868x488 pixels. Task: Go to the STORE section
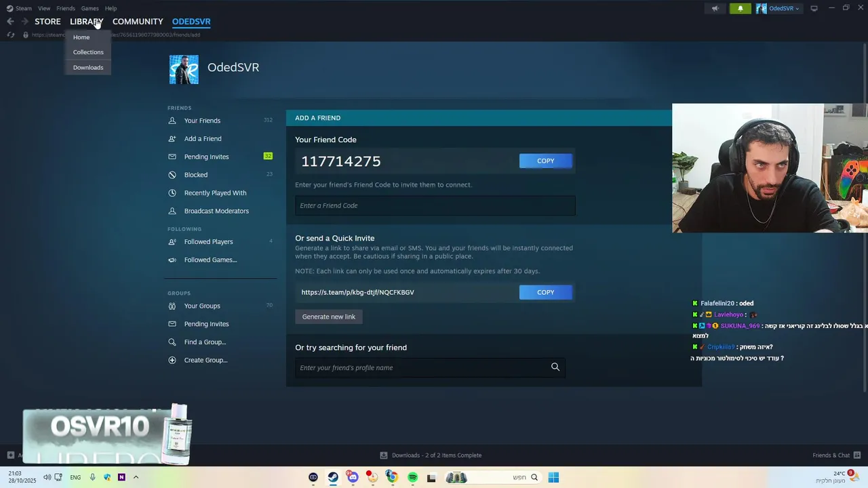click(x=47, y=22)
